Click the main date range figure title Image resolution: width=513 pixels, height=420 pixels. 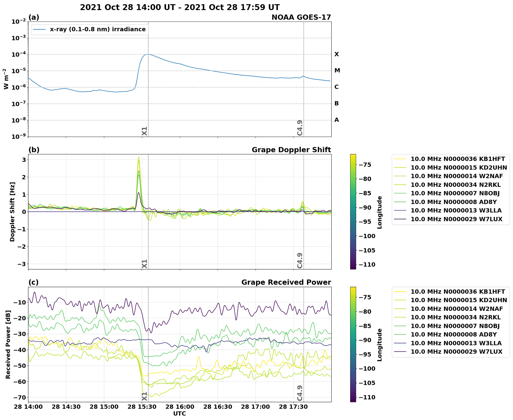[179, 7]
